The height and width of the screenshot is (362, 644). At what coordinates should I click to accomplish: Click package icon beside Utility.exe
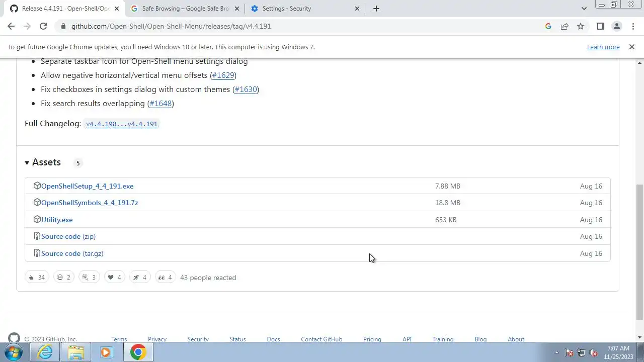(37, 219)
